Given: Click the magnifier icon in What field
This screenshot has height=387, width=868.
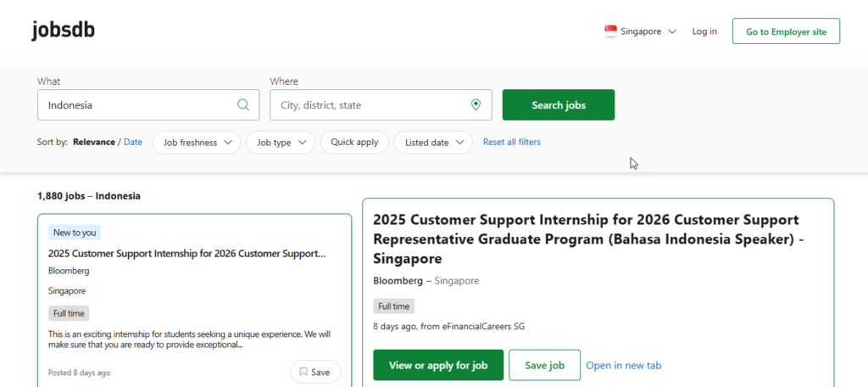Looking at the screenshot, I should (x=243, y=104).
